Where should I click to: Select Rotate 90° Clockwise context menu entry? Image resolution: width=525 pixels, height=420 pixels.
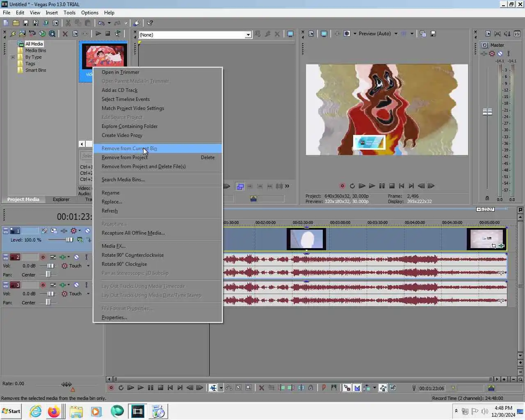click(157, 264)
